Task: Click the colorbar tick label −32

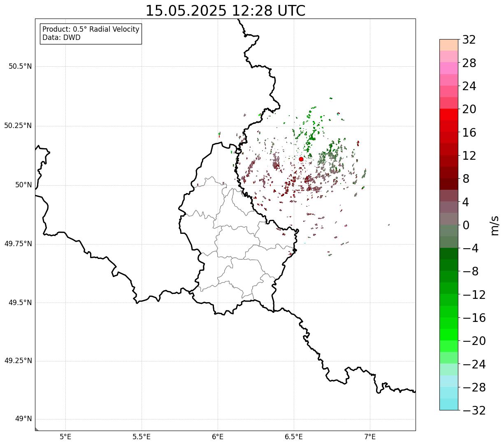Action: pyautogui.click(x=474, y=410)
